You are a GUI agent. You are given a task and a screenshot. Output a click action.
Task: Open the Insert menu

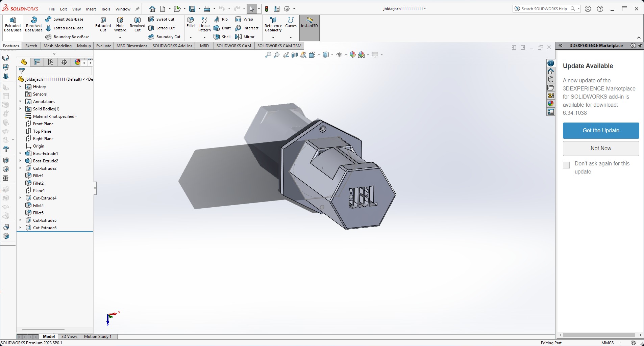pyautogui.click(x=91, y=9)
